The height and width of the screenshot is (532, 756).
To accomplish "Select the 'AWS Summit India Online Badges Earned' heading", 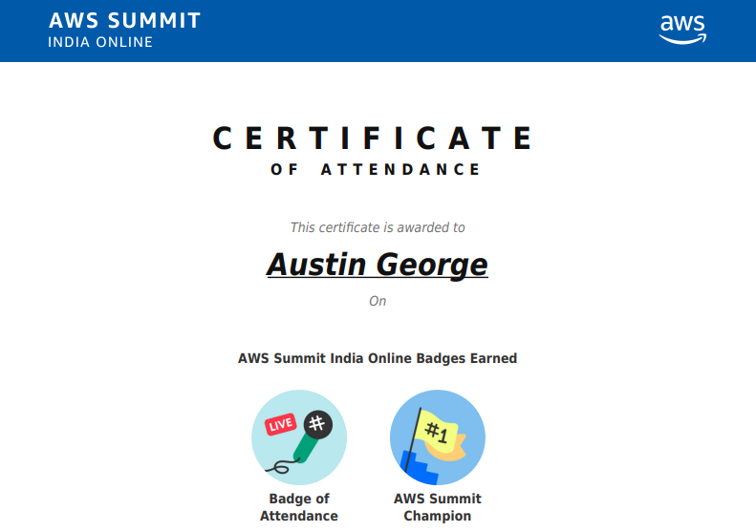I will click(378, 358).
